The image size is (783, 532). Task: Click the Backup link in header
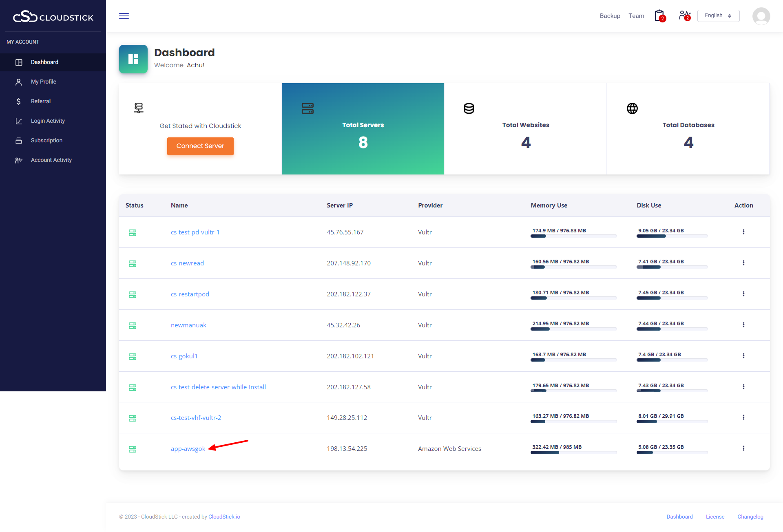[x=610, y=16]
